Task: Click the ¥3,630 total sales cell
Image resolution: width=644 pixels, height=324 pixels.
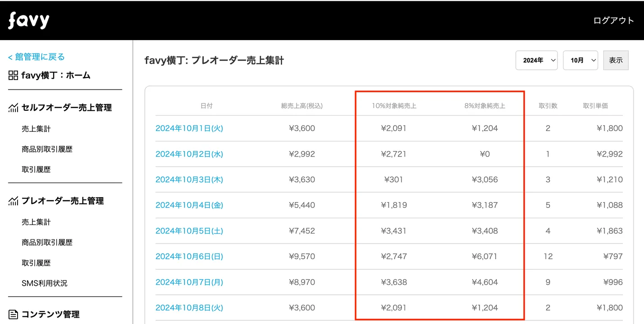Action: click(302, 180)
